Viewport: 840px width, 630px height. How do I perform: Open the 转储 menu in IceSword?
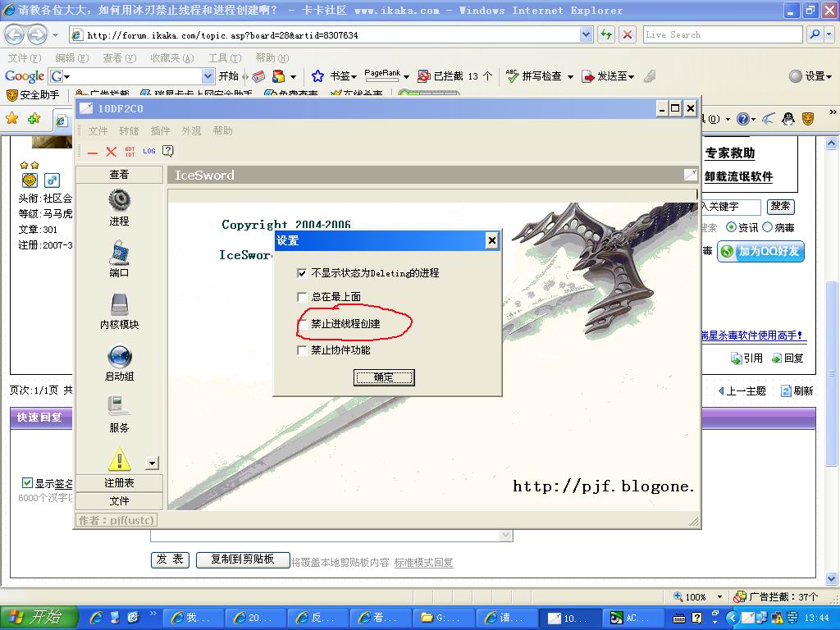129,130
